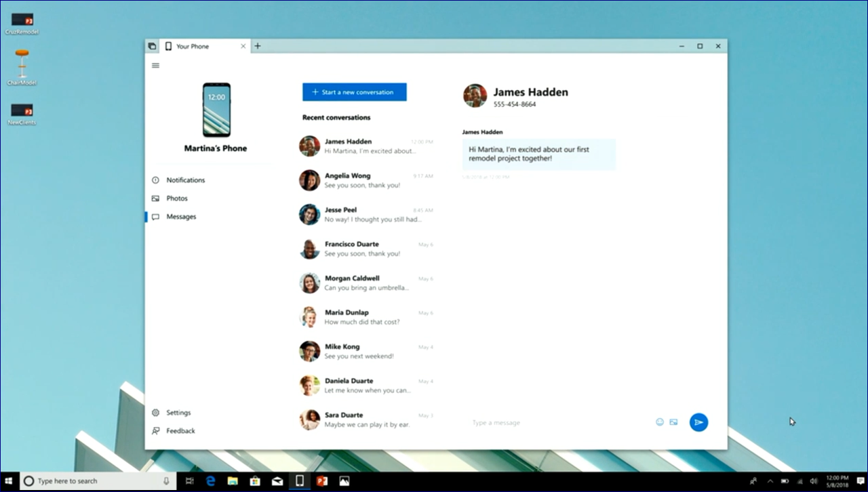868x492 pixels.
Task: Open the emoji picker icon
Action: tap(660, 422)
